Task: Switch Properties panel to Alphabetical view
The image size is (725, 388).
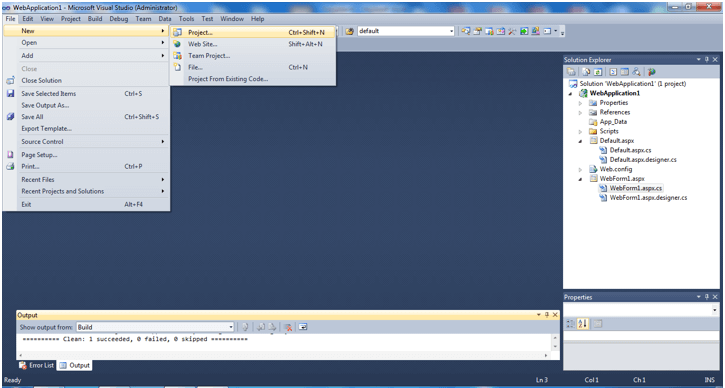Action: [582, 324]
